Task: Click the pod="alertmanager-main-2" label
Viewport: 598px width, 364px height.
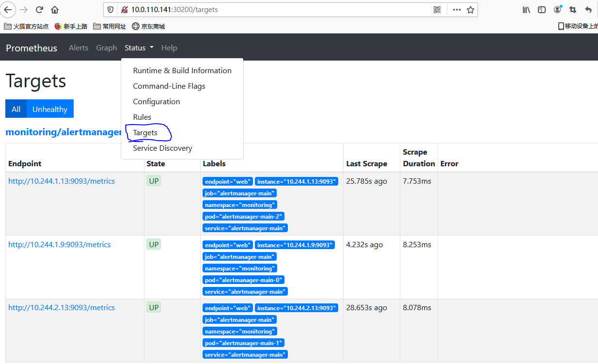Action: point(243,217)
